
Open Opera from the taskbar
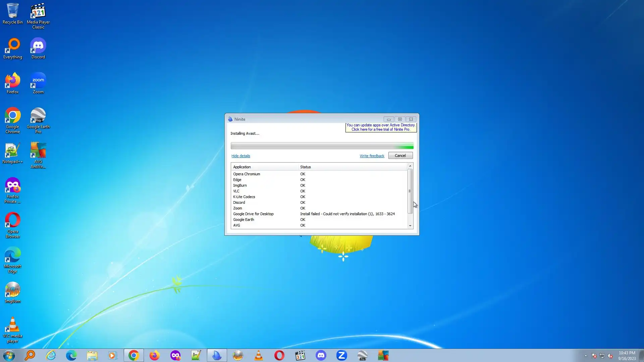[279, 355]
